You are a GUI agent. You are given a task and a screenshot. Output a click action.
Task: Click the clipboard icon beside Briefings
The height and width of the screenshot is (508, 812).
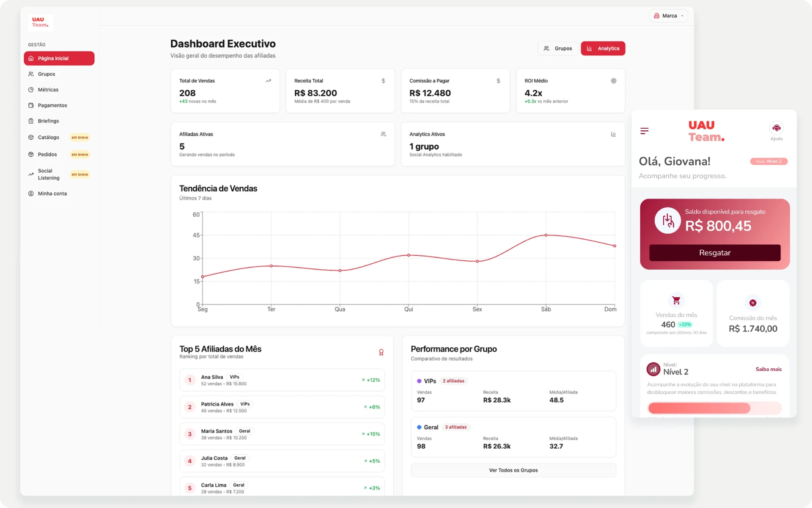31,121
